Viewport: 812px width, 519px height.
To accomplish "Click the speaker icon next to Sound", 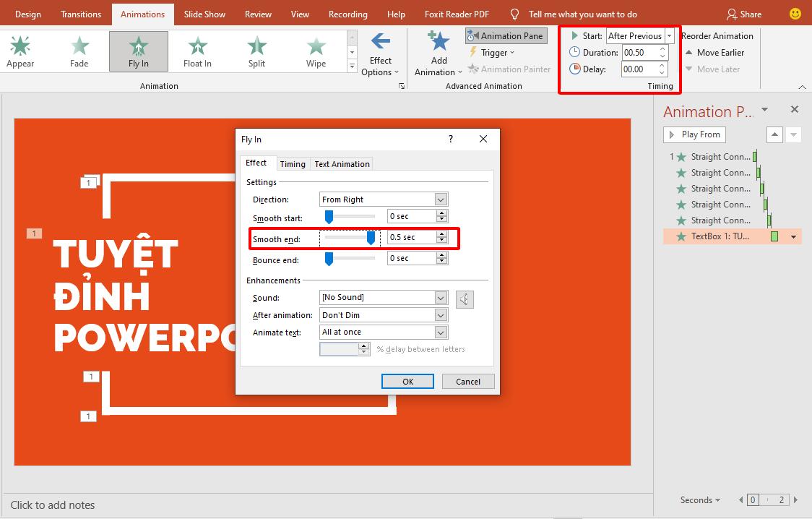I will (x=465, y=299).
